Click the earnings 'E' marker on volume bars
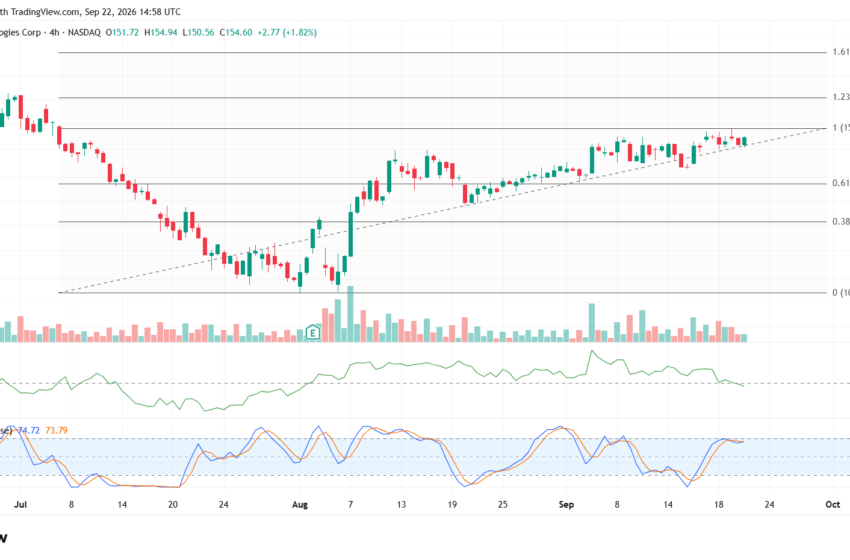850x560 pixels. [313, 332]
